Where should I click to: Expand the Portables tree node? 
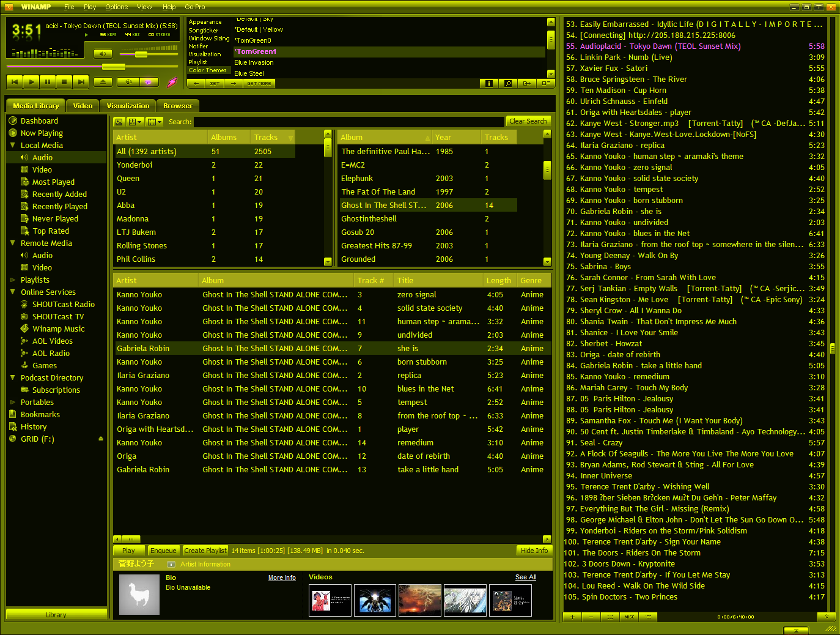pos(13,402)
